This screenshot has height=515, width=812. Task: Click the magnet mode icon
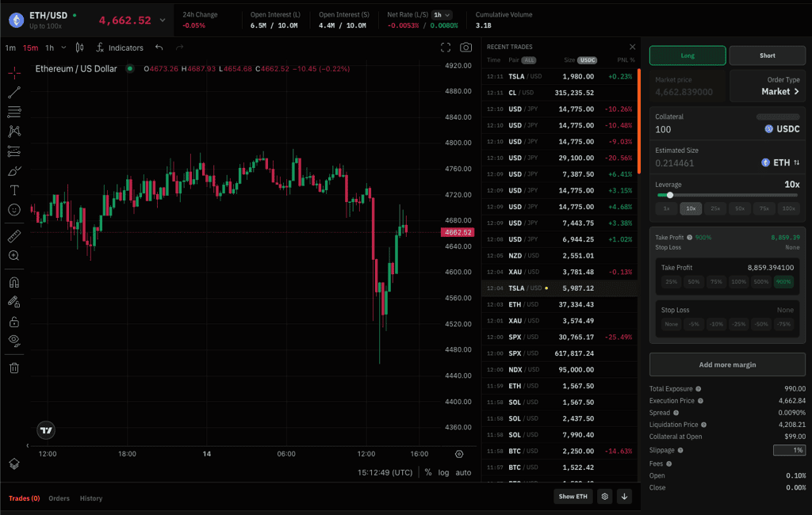[14, 282]
